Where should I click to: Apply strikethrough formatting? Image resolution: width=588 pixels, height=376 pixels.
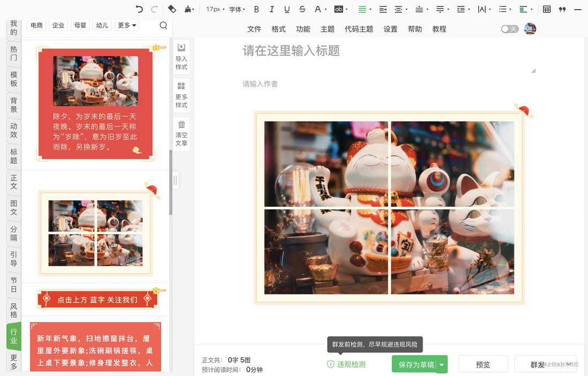point(302,9)
